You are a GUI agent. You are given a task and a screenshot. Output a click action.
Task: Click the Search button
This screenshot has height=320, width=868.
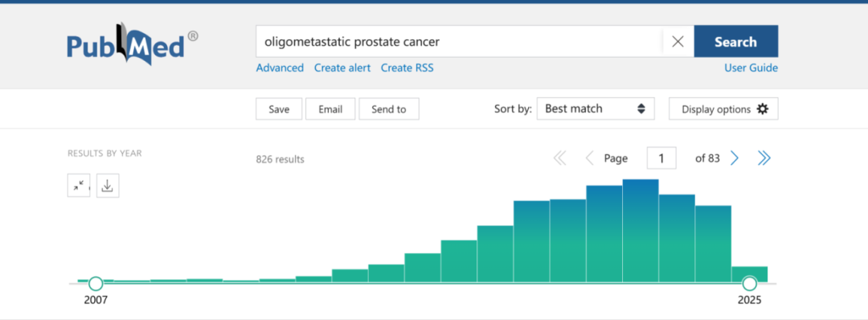735,42
